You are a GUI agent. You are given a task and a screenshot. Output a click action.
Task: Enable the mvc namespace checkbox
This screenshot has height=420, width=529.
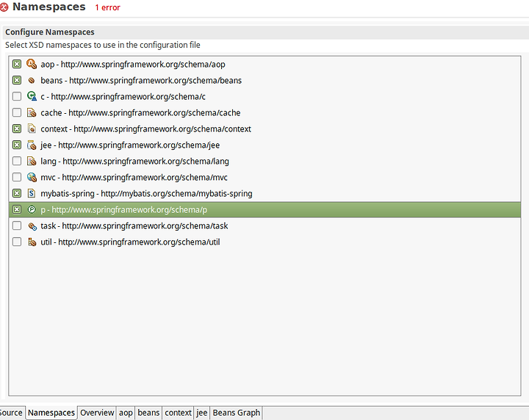17,177
